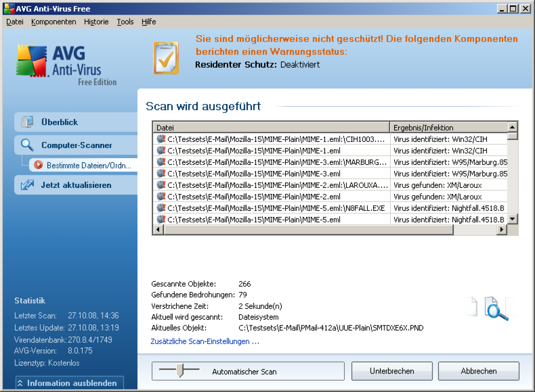Screen dimensions: 535x392
Task: Click the Letzter Scan date in Statistik
Action: click(x=93, y=316)
